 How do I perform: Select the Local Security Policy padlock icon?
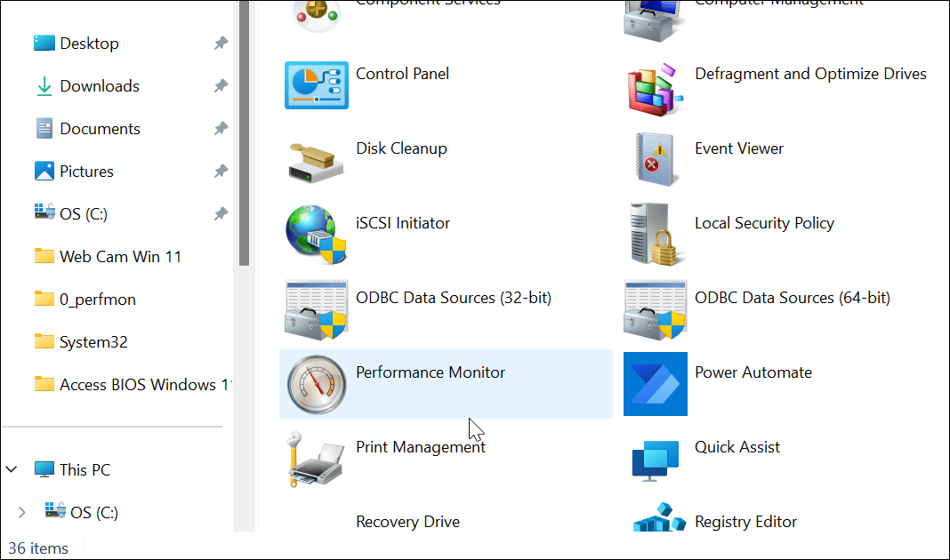[x=656, y=235]
